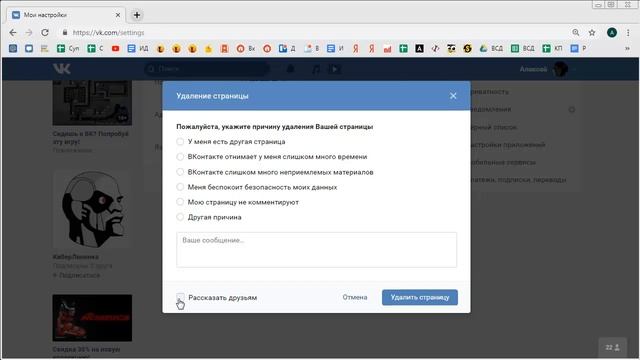The height and width of the screenshot is (360, 640).
Task: Open the red bar-chart bookmark icon
Action: [387, 49]
